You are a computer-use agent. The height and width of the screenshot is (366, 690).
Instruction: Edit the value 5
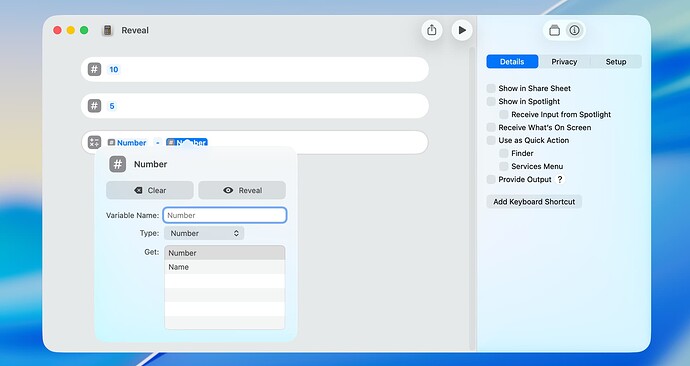(112, 106)
